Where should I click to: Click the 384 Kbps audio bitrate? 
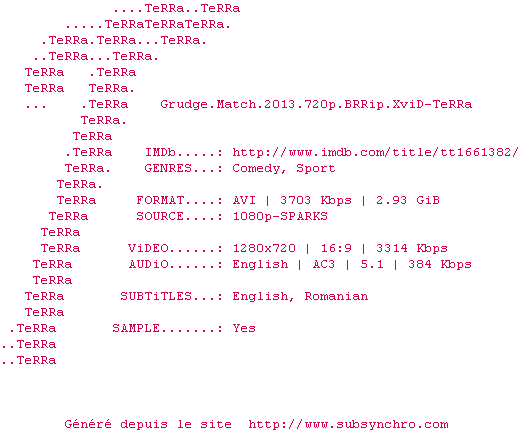(440, 265)
